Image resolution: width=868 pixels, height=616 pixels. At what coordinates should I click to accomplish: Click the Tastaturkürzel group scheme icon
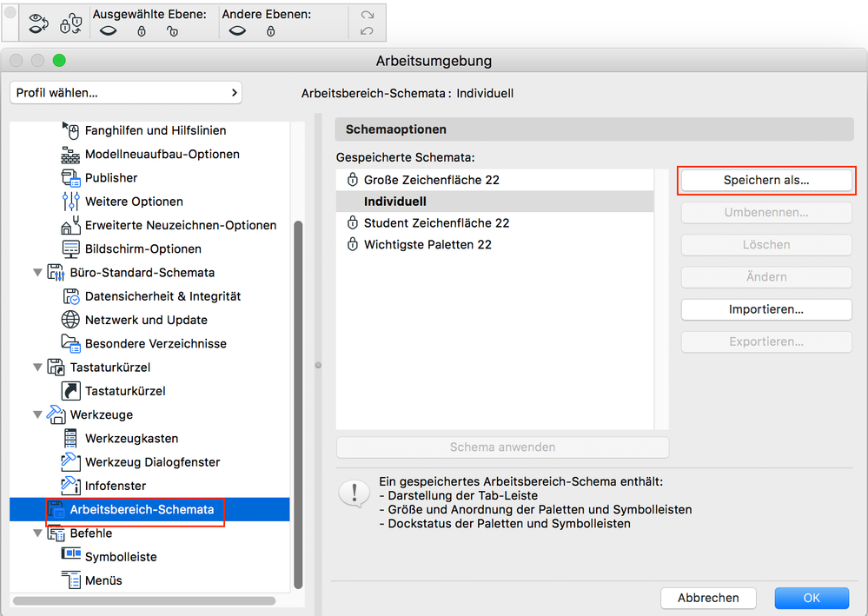pyautogui.click(x=56, y=367)
